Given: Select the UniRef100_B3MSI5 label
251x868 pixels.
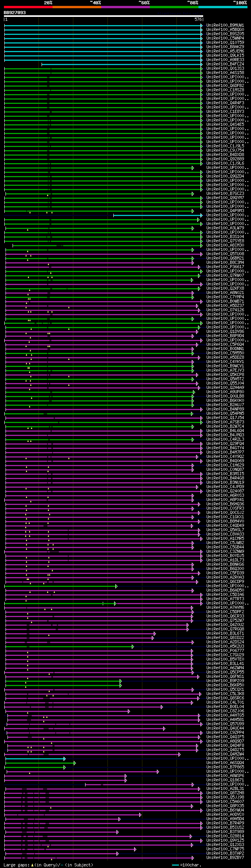Looking at the screenshot, I should pos(225,474).
